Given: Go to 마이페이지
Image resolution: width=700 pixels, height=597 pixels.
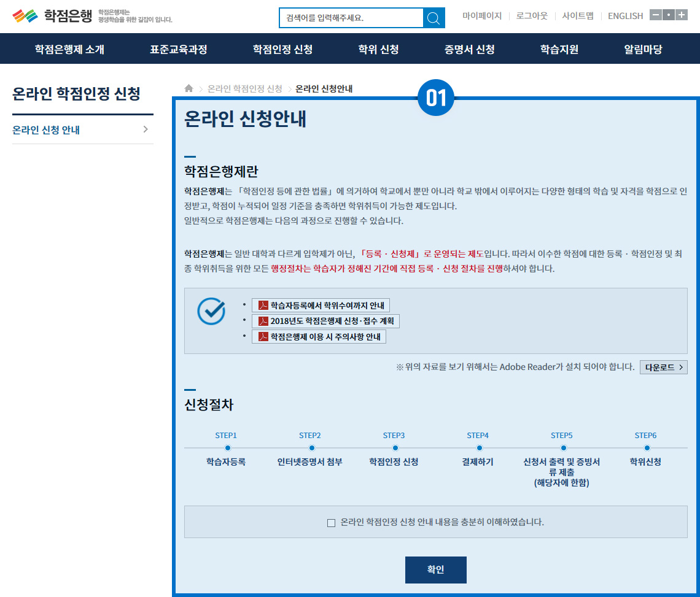Looking at the screenshot, I should coord(482,16).
